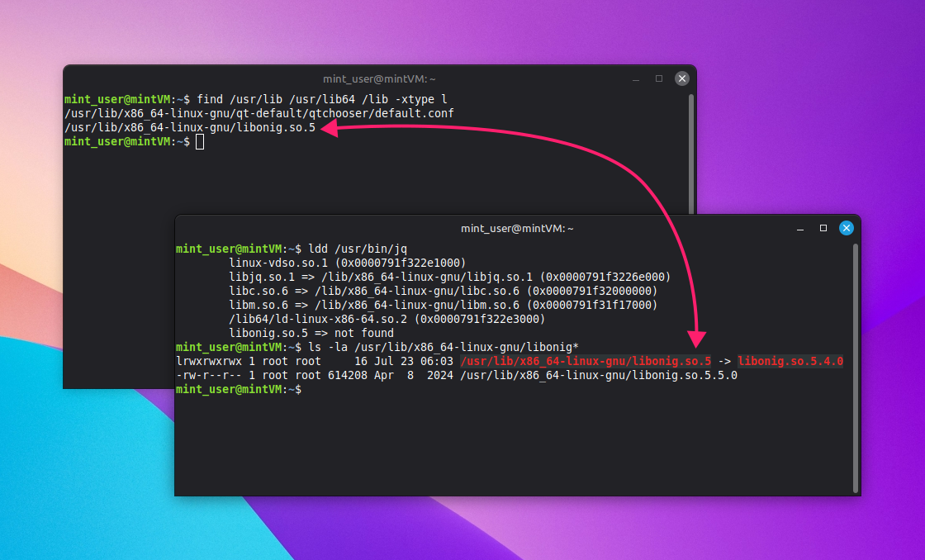Click the back terminal title bar
The height and width of the screenshot is (560, 925).
click(379, 79)
